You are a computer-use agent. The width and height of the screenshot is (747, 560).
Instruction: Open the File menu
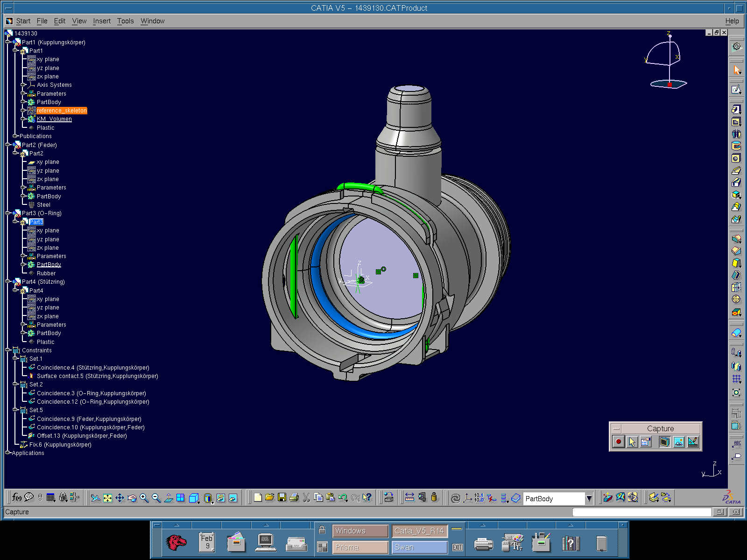(42, 21)
